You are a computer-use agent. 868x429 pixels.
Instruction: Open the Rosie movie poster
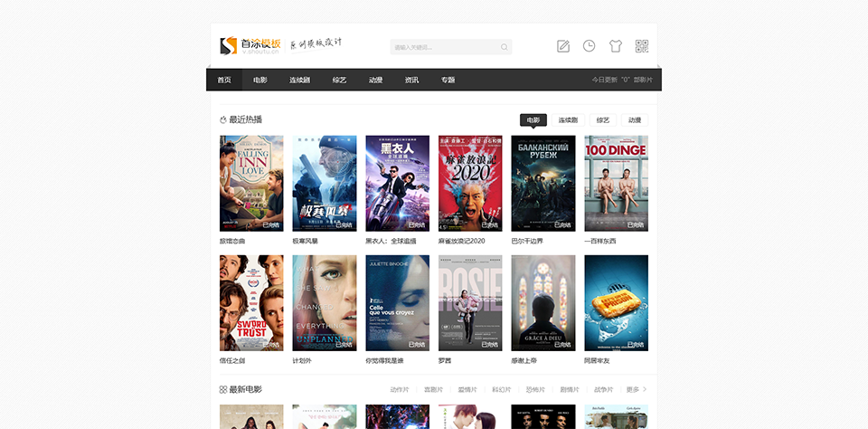coord(470,303)
